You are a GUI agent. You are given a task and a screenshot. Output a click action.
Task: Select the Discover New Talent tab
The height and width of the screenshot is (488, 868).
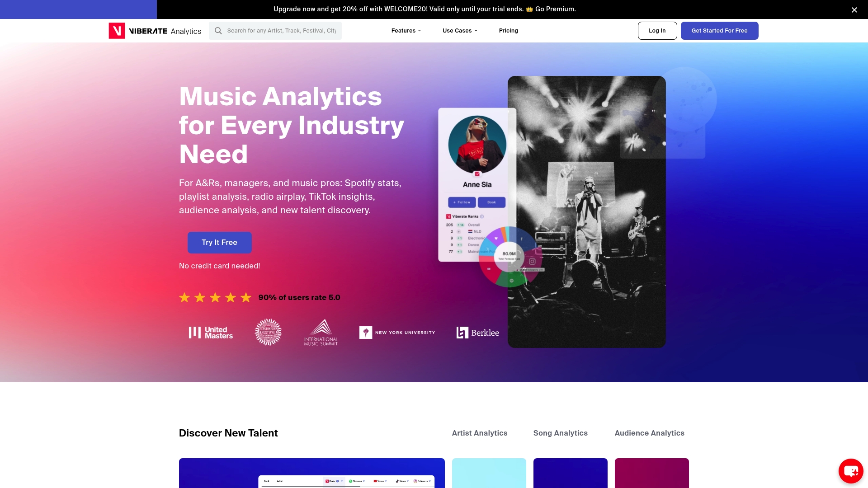228,433
